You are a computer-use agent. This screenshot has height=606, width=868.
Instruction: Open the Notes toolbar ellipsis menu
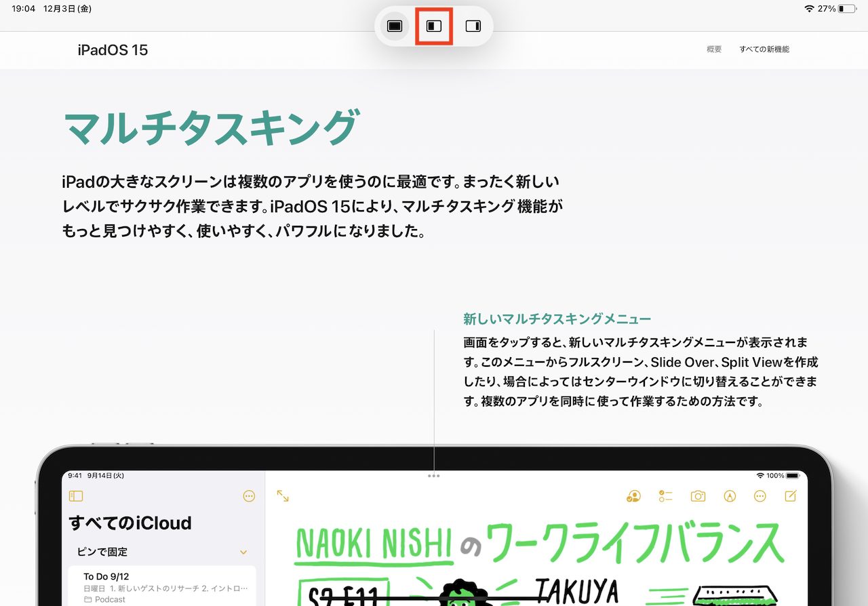pos(760,496)
